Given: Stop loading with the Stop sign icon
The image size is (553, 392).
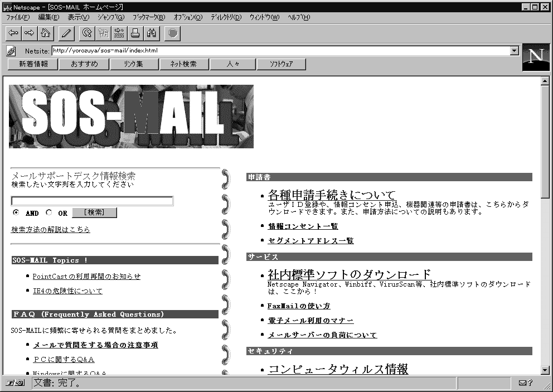Looking at the screenshot, I should pyautogui.click(x=172, y=33).
